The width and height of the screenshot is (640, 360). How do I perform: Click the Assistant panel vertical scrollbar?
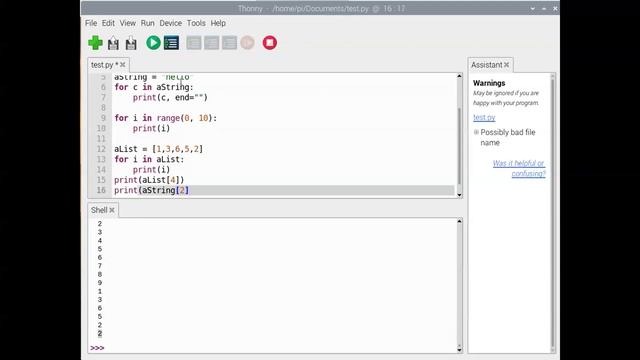point(553,212)
